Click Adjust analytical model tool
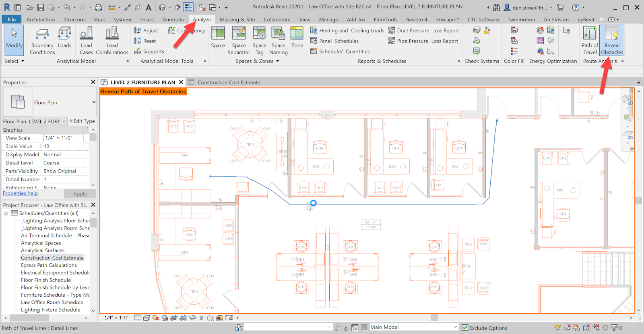644x334 pixels. click(146, 31)
